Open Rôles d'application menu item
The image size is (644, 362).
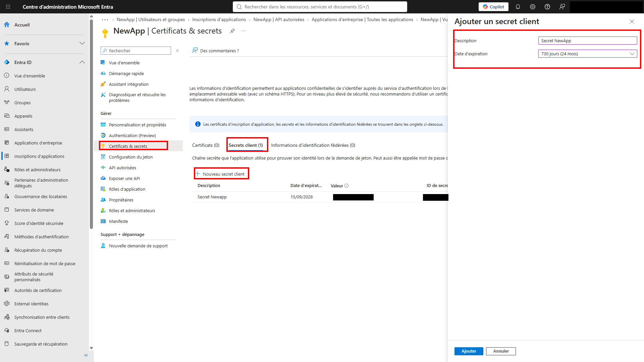(127, 189)
